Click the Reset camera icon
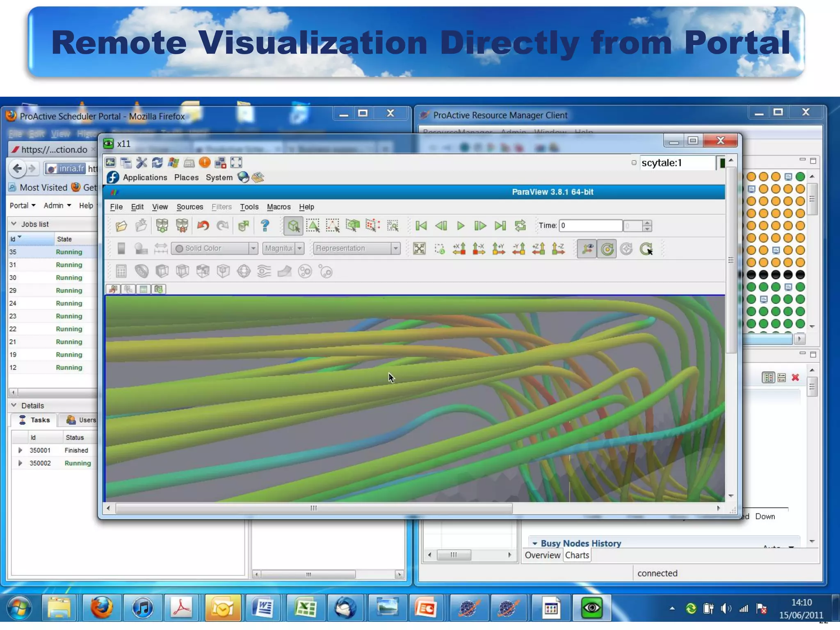Screen dimensions: 840x630 [x=419, y=249]
